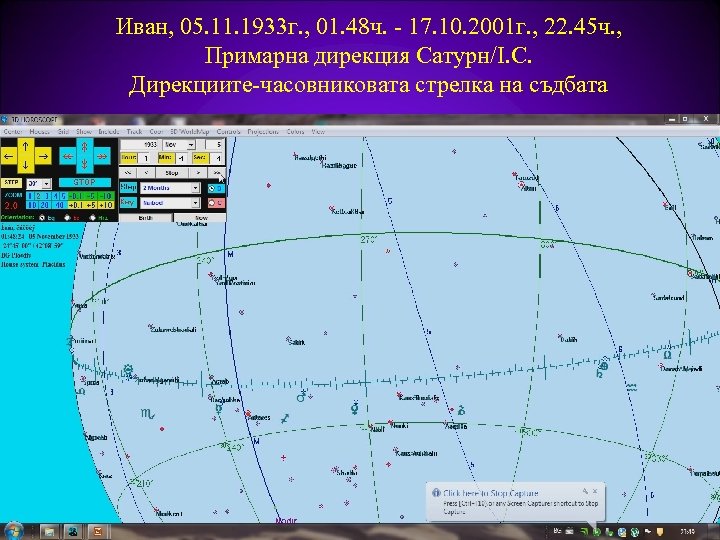Click the Mars symbol on the sky chart
Image resolution: width=720 pixels, height=540 pixels.
(302, 396)
